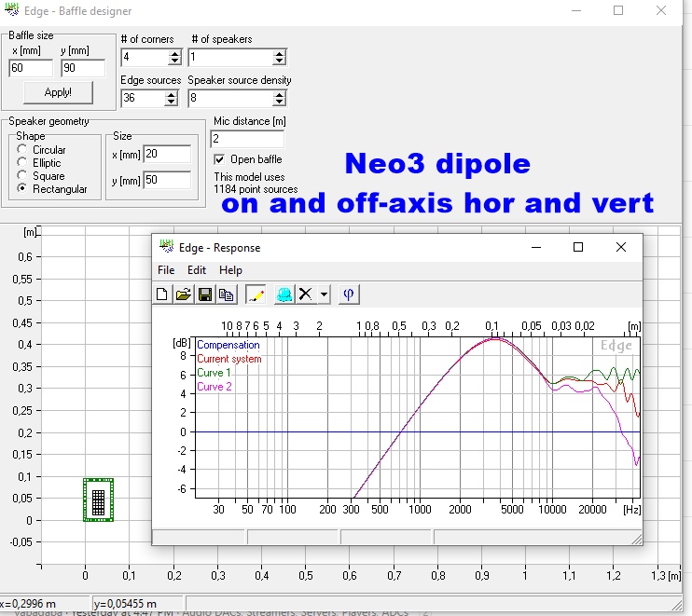Click the Curve 1 legend entry
The width and height of the screenshot is (692, 616).
[214, 373]
